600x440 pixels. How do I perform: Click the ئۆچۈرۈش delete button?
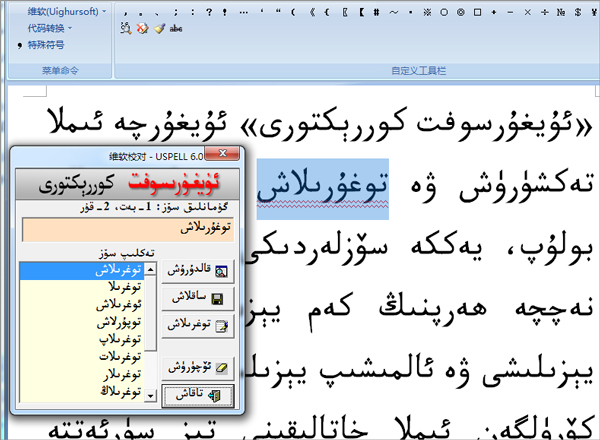[x=197, y=368]
